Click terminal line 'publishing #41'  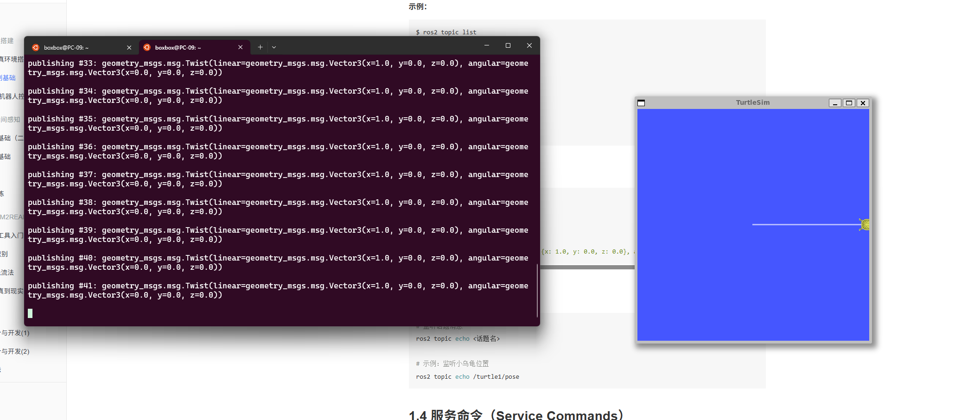pyautogui.click(x=278, y=290)
